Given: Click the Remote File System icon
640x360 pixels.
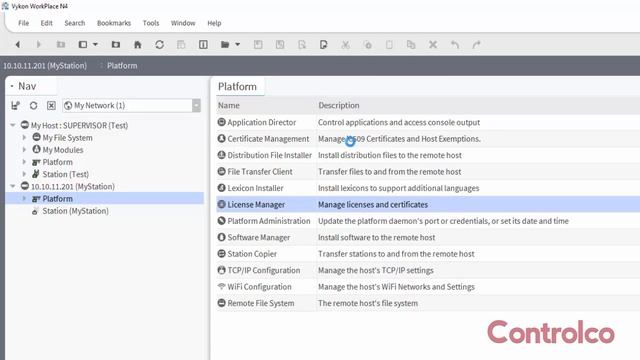Looking at the screenshot, I should pos(222,303).
